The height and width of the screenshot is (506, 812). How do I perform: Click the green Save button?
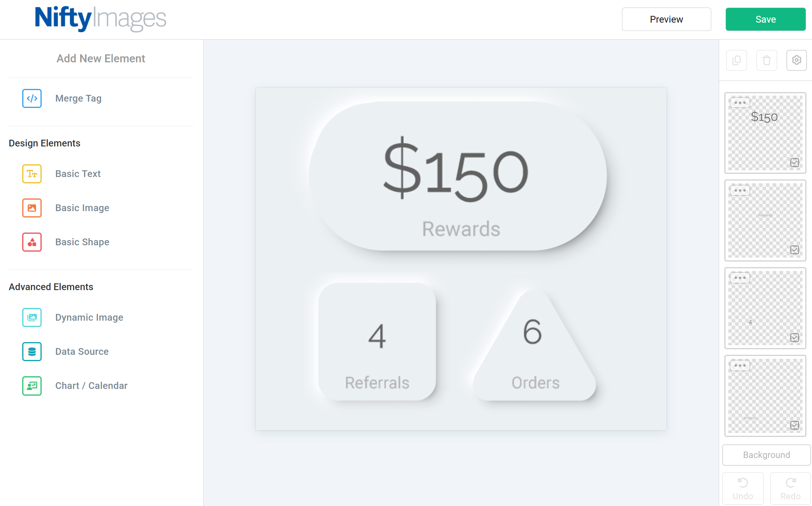[x=765, y=19]
